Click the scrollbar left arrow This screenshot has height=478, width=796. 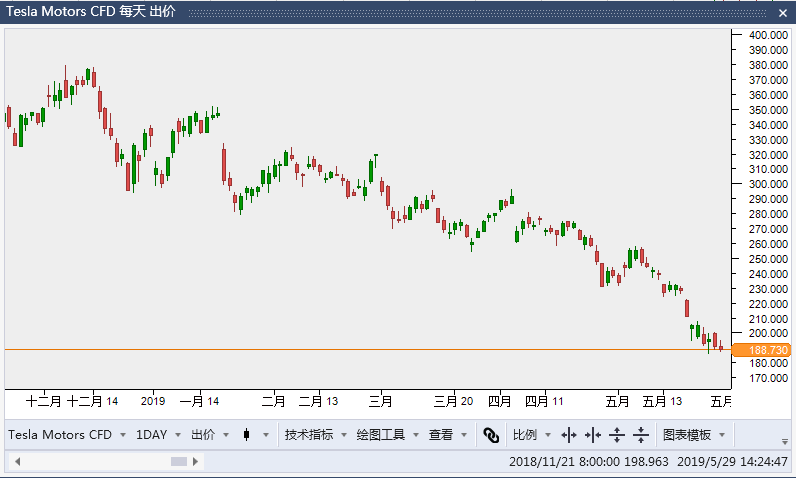tap(17, 461)
